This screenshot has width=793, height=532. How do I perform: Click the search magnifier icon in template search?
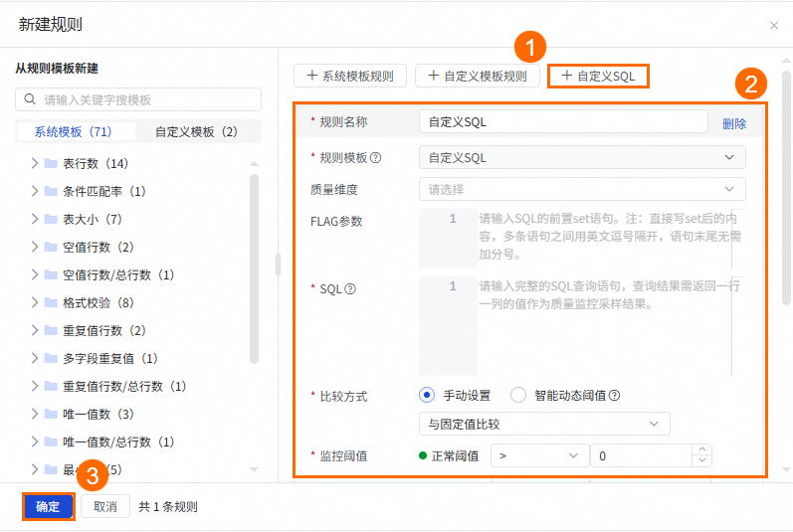pos(30,99)
